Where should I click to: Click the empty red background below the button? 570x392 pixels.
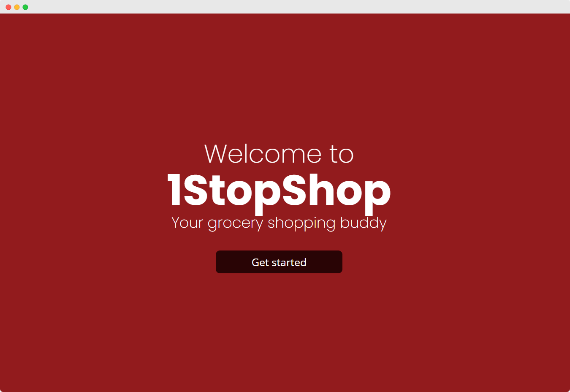[279, 334]
